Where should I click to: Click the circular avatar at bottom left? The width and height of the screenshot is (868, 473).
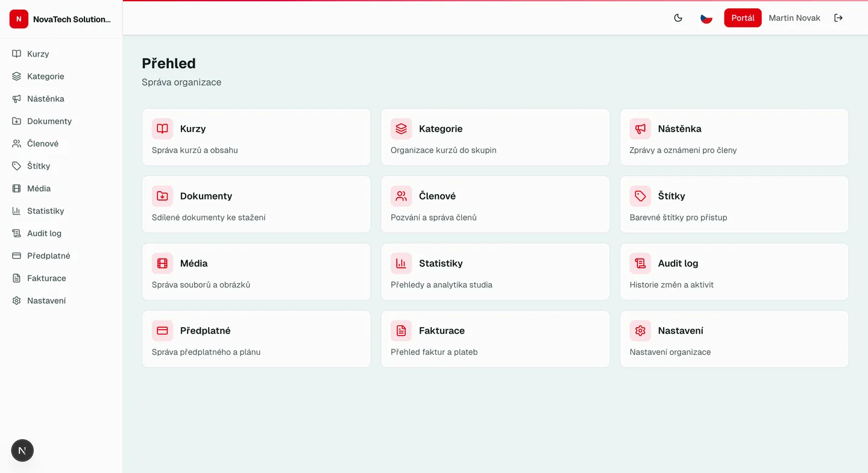(22, 450)
